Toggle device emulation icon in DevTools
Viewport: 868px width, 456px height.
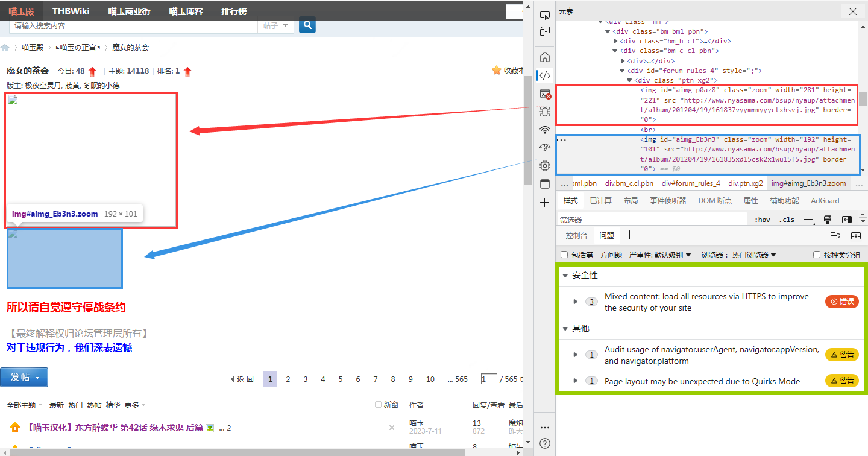point(545,31)
